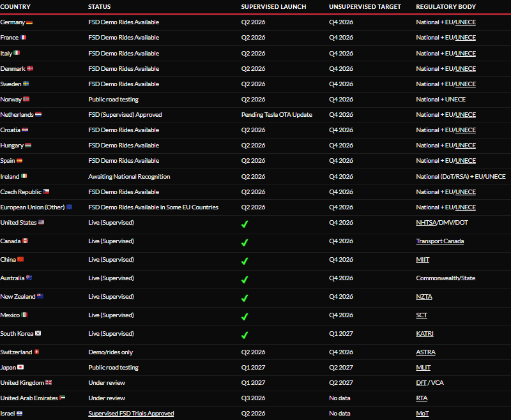
Task: Open the MLIT link for Japan
Action: (x=423, y=367)
